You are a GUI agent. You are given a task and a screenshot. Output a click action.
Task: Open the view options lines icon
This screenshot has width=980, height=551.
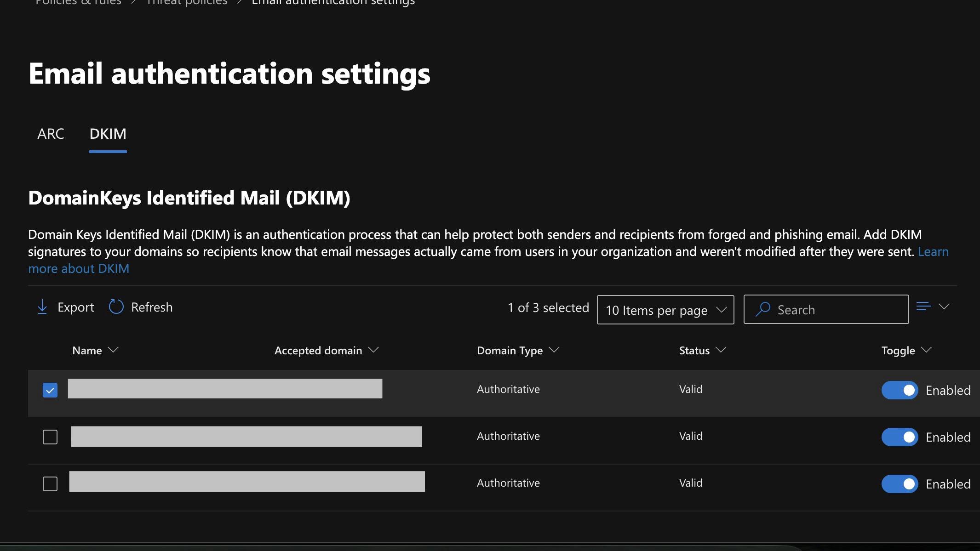click(923, 306)
